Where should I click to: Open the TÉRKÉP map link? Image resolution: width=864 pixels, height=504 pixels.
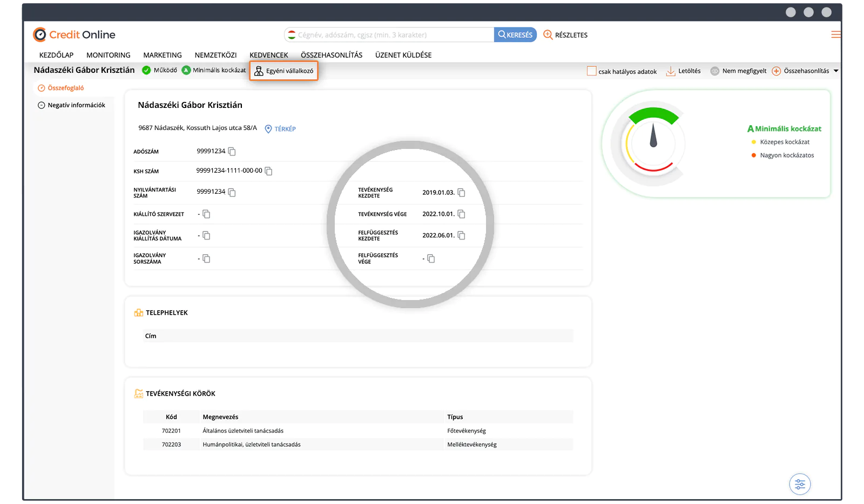click(280, 129)
